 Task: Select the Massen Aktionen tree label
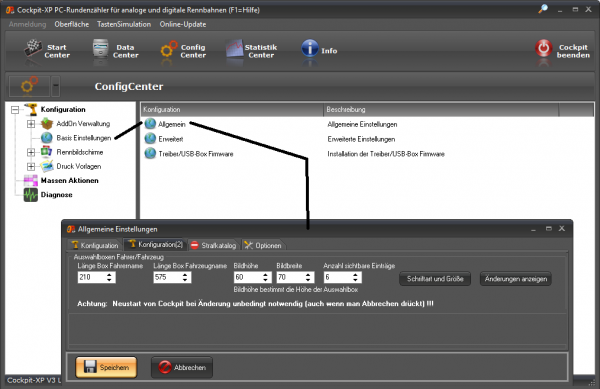click(69, 181)
